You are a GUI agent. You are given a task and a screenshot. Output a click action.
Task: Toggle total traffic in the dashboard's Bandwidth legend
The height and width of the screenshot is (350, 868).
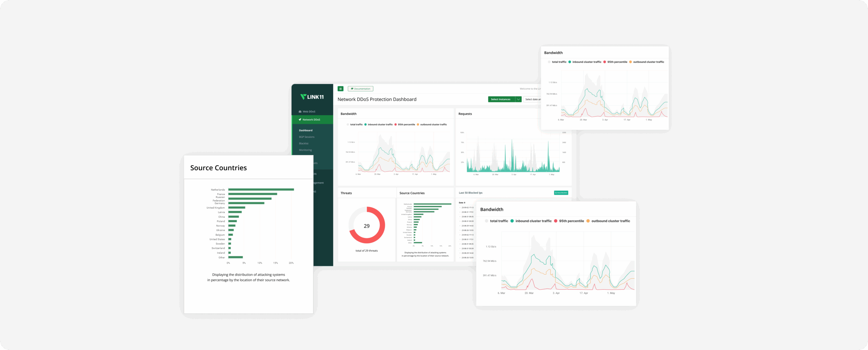(x=354, y=125)
